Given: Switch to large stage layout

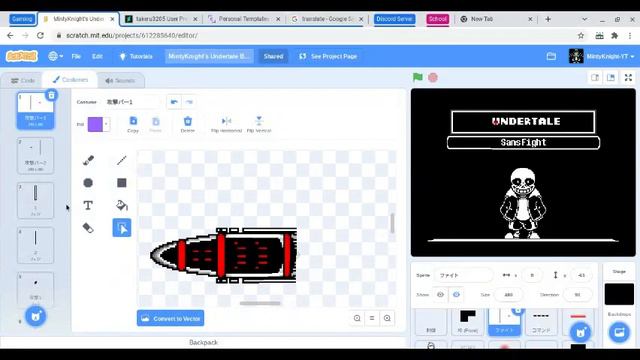Looking at the screenshot, I should (x=611, y=78).
